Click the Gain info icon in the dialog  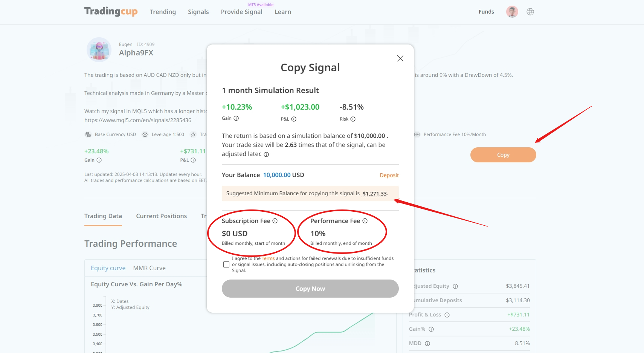tap(236, 118)
